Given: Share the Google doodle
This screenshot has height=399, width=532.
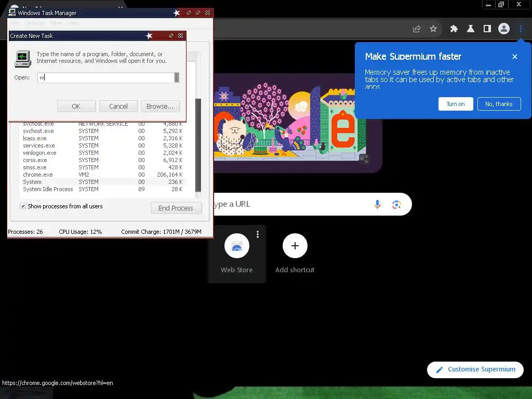Looking at the screenshot, I should [364, 158].
